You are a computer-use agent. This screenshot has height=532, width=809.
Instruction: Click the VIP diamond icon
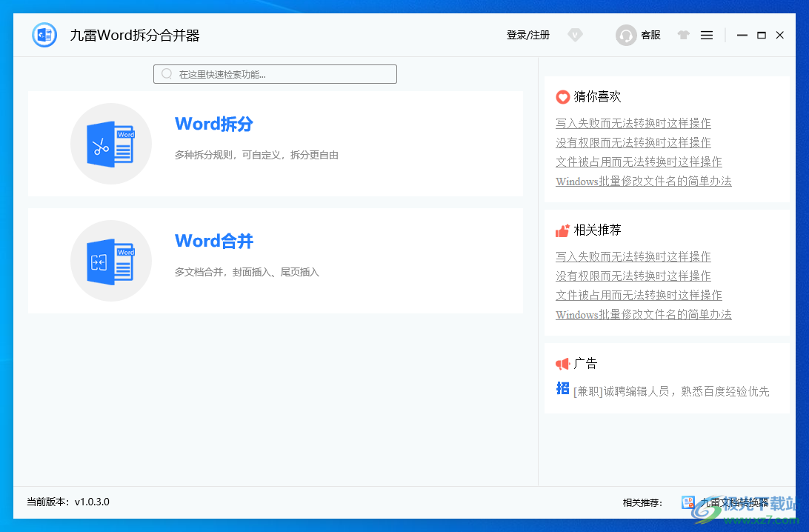pos(575,34)
